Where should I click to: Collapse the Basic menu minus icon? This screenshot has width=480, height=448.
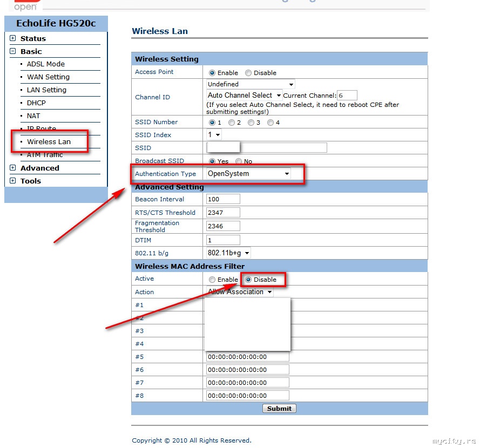click(x=12, y=51)
